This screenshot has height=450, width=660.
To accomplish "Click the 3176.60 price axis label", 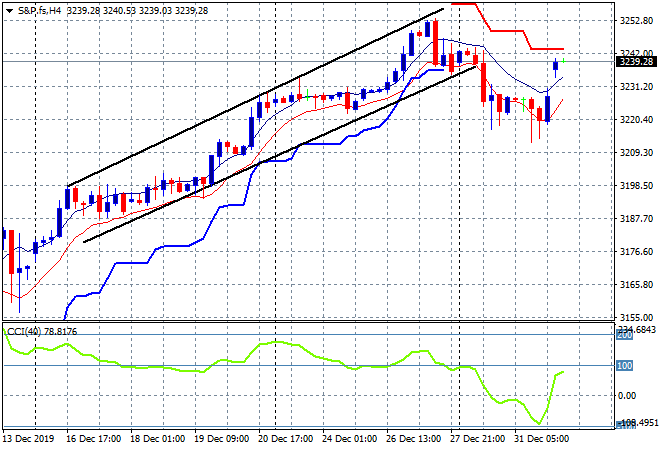I will click(636, 252).
